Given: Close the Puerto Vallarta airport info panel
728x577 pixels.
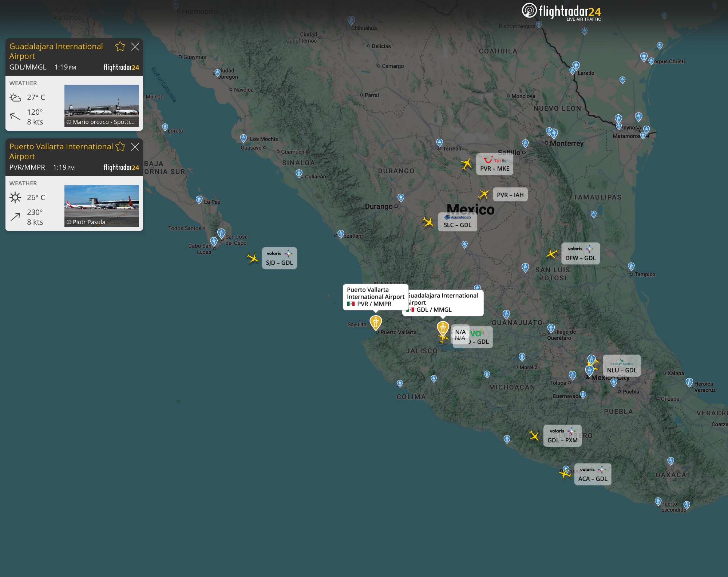Looking at the screenshot, I should (135, 147).
